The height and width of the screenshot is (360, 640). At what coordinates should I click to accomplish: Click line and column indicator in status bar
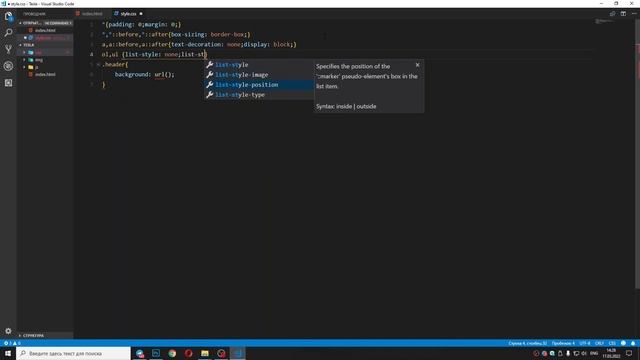(x=527, y=343)
